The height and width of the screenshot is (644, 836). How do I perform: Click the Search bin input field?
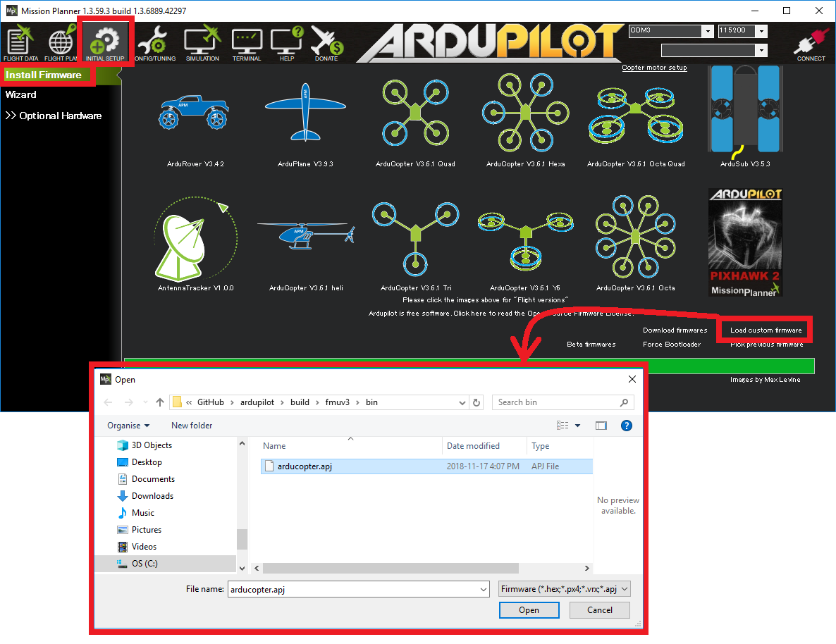click(557, 402)
